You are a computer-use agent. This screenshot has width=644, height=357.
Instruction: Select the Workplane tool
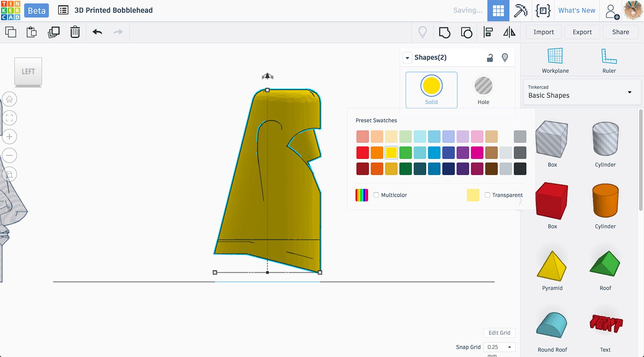(x=555, y=60)
